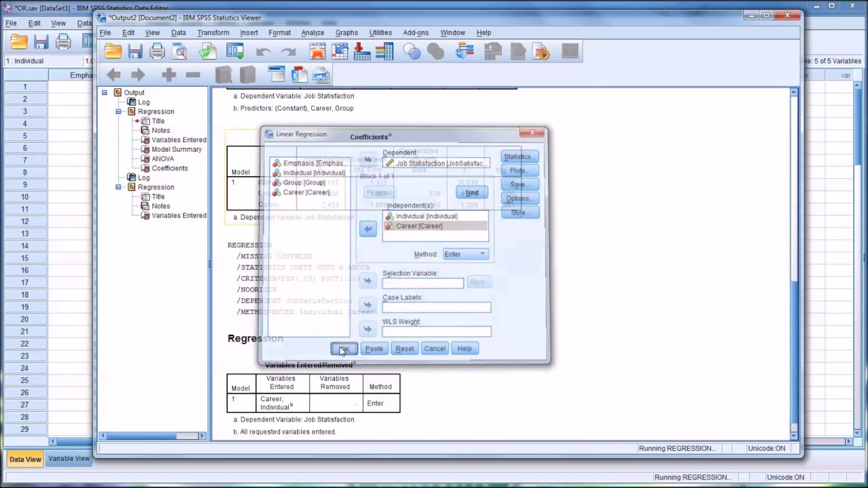Recall recently used dialogs icon
The height and width of the screenshot is (488, 868).
(235, 52)
